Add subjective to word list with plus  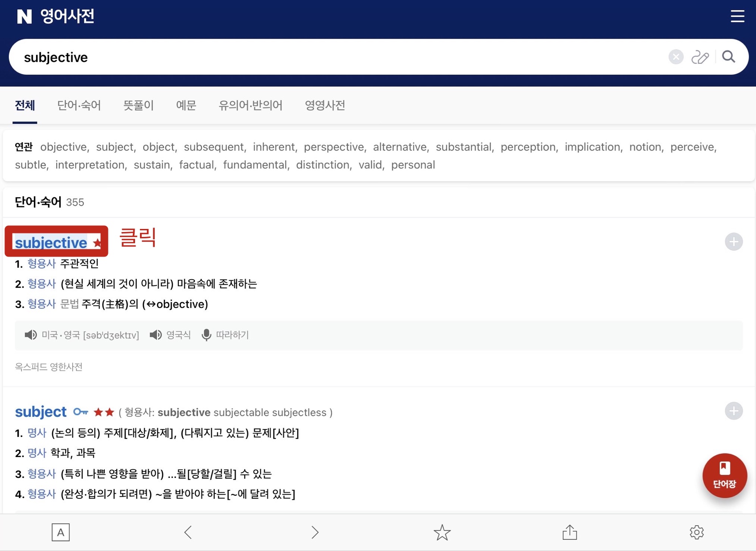734,241
